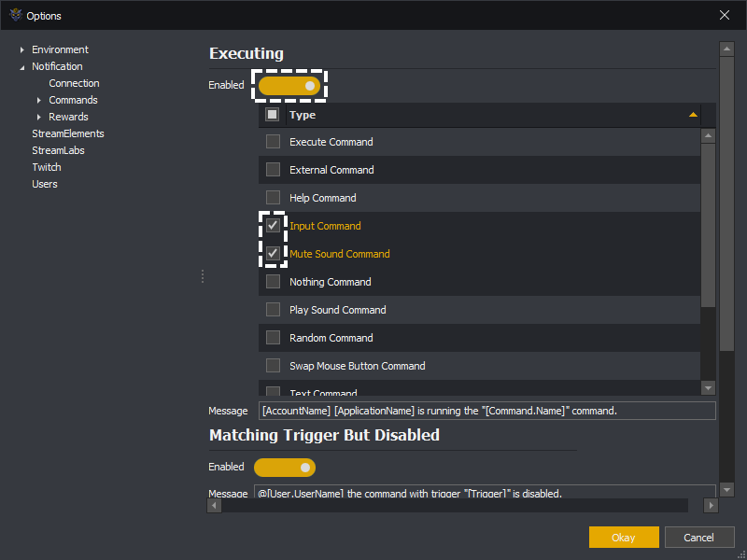
Task: Expand the Commands tree node
Action: point(39,100)
